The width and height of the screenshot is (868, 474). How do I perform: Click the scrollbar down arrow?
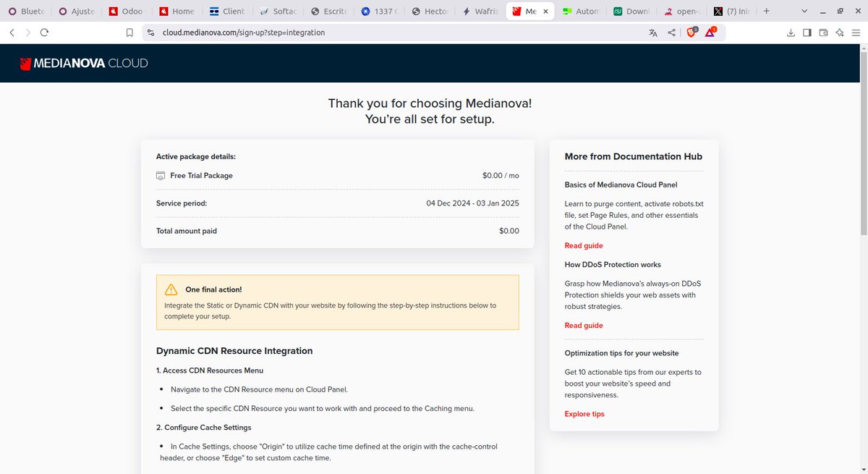(x=863, y=469)
